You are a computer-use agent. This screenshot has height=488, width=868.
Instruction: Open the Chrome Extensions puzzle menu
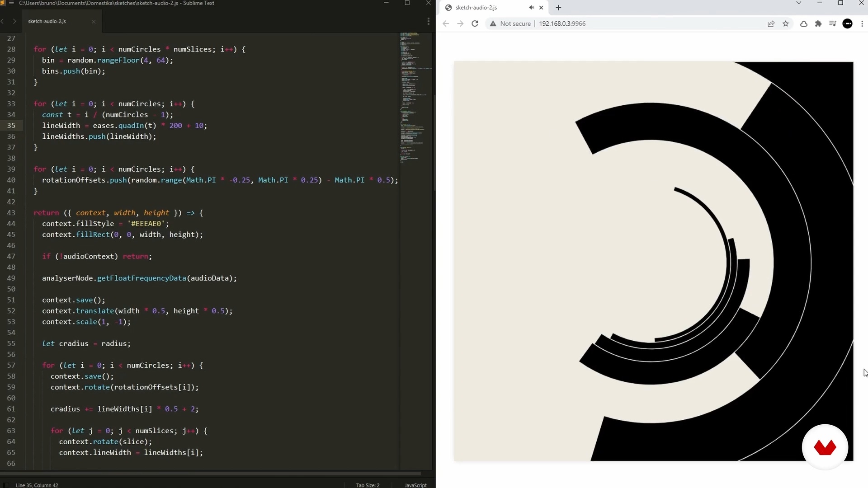coord(818,23)
